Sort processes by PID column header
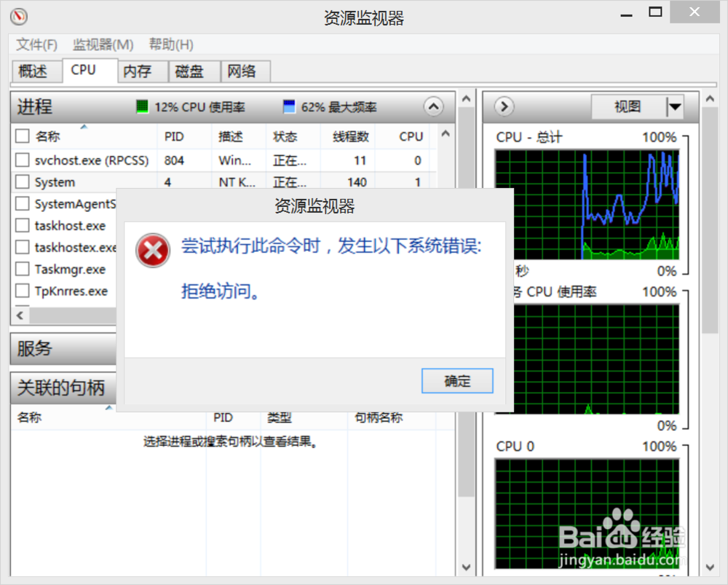Viewport: 728px width, 585px height. tap(184, 137)
